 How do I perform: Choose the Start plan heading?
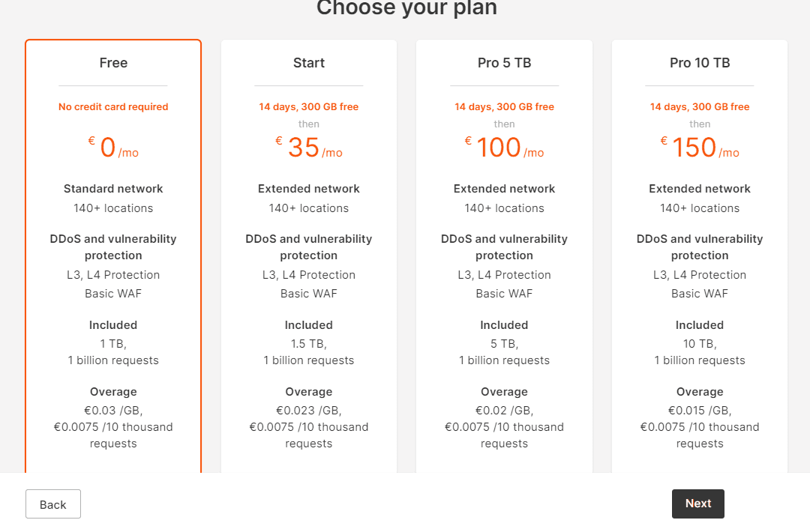(x=309, y=63)
